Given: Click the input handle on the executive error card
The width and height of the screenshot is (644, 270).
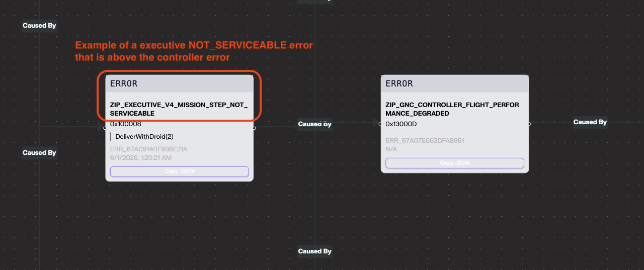Looking at the screenshot, I should click(x=105, y=128).
